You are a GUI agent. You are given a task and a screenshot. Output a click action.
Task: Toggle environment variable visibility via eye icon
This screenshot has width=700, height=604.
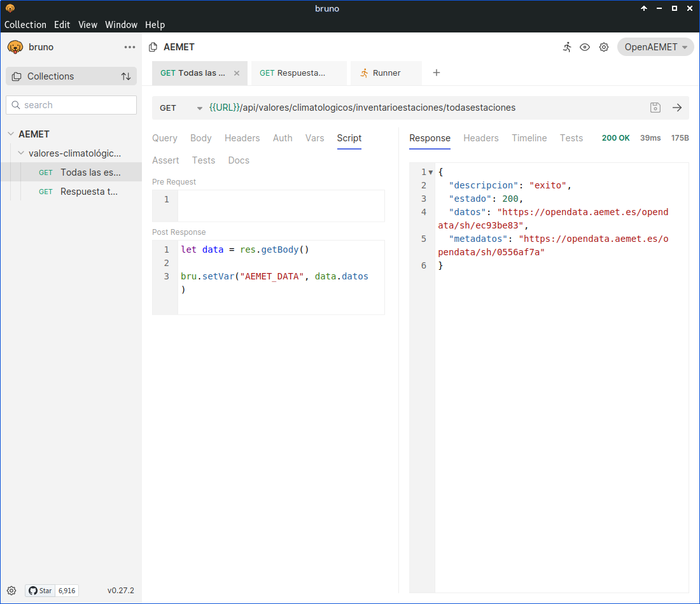pos(585,47)
